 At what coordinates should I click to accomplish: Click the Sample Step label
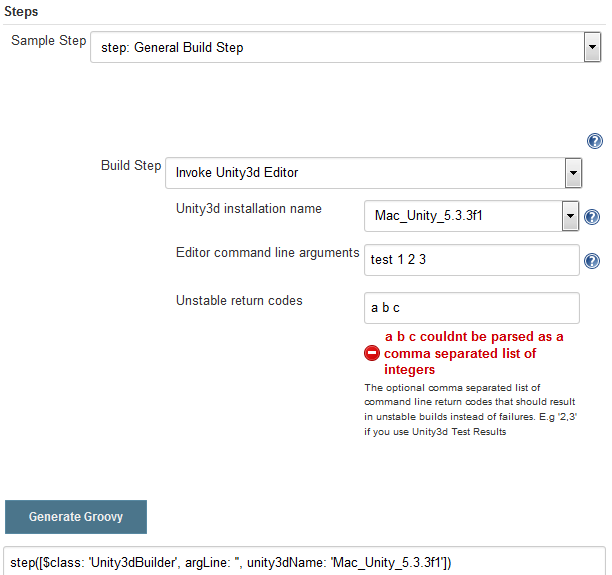pos(48,41)
